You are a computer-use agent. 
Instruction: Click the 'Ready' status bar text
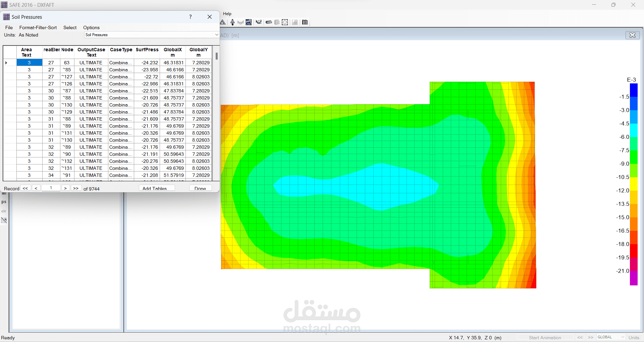click(x=8, y=338)
